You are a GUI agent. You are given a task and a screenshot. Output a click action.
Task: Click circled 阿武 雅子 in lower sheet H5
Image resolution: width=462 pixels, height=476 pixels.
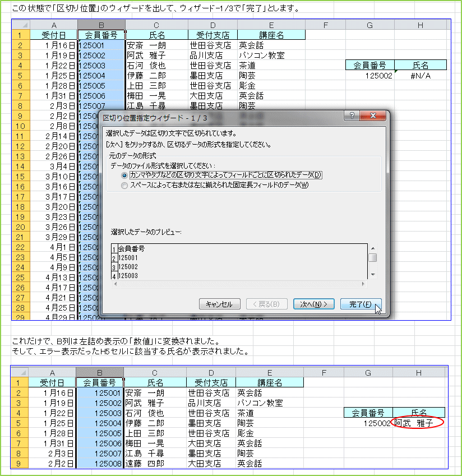419,423
